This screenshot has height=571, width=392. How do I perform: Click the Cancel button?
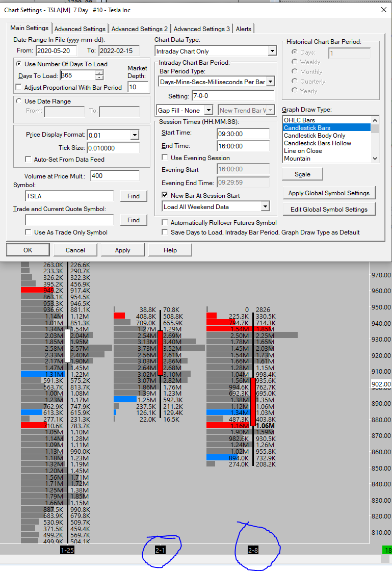tap(75, 250)
